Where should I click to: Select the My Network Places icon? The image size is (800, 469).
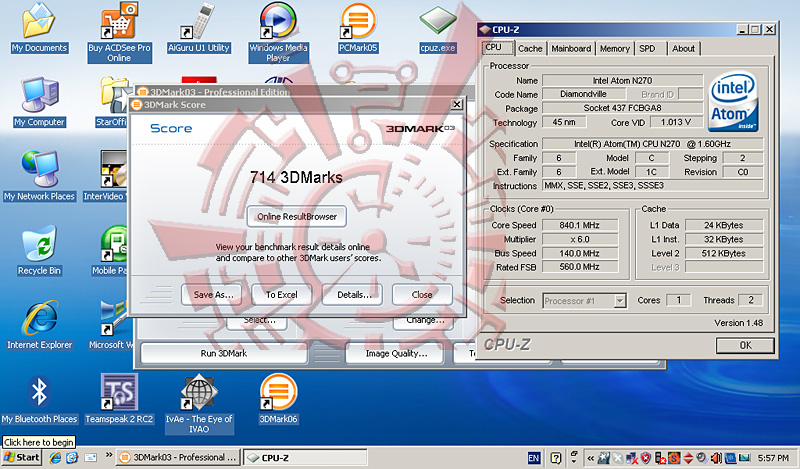(39, 176)
